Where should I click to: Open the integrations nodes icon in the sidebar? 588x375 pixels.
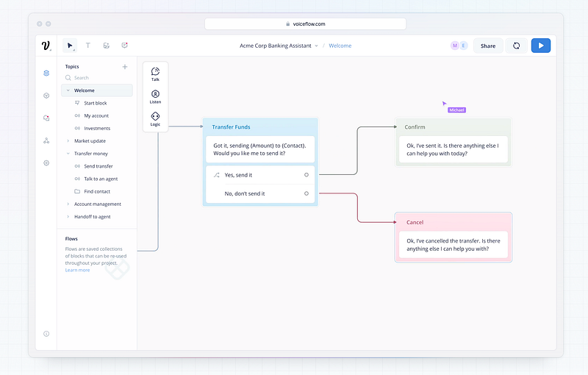click(x=46, y=140)
